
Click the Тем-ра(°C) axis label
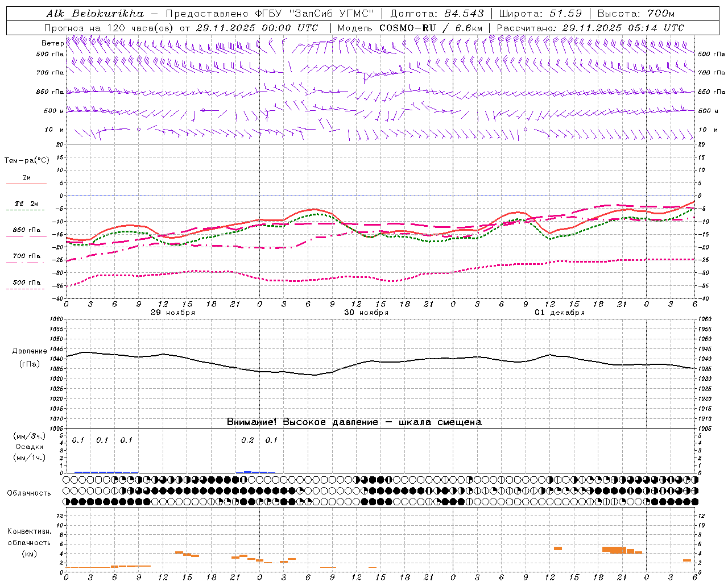[x=27, y=161]
